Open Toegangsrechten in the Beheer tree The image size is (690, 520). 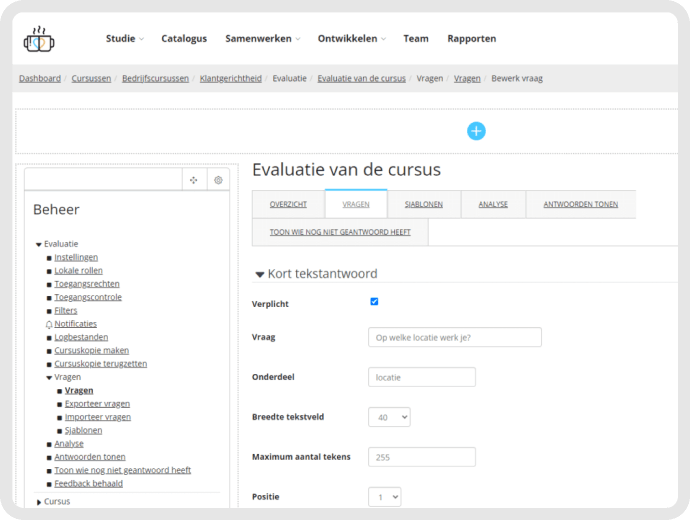pyautogui.click(x=87, y=284)
